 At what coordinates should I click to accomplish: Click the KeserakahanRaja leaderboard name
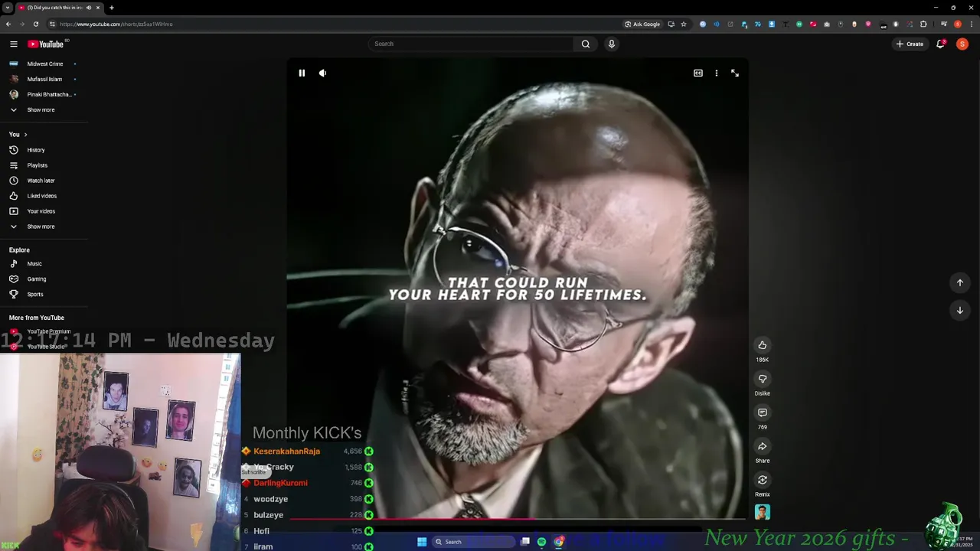point(286,451)
